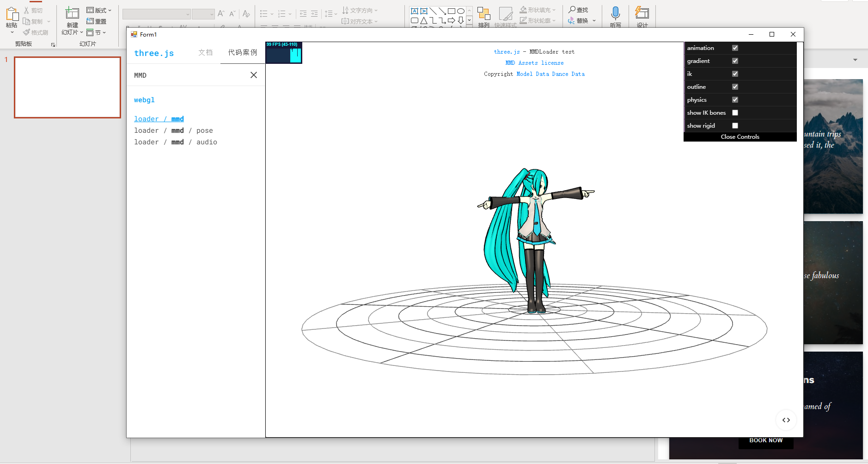Open the numbering list dropdown arrow
Image resolution: width=868 pixels, height=464 pixels.
290,14
